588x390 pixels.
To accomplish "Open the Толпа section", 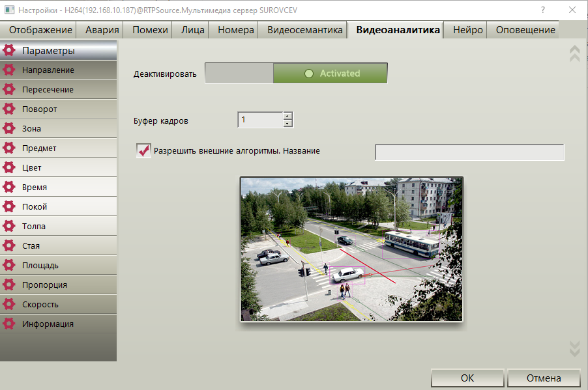I will pos(59,225).
